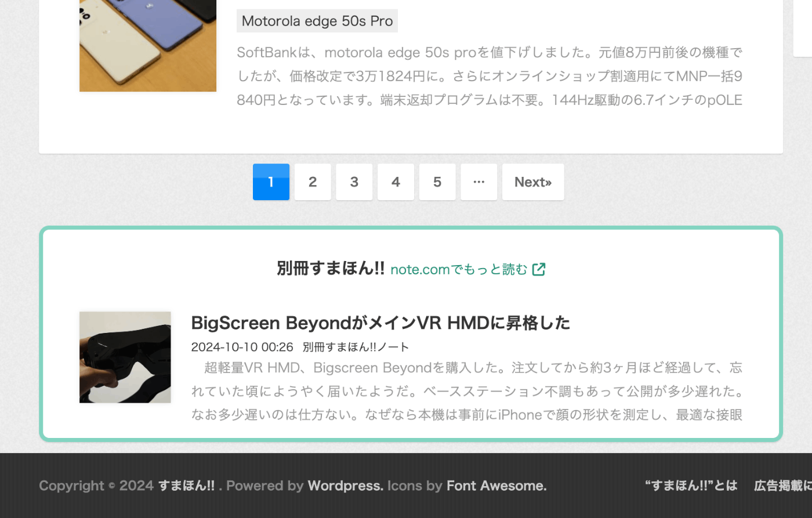Open the Motorola phones article thumbnail
Screen dimensions: 812x518
tap(148, 45)
